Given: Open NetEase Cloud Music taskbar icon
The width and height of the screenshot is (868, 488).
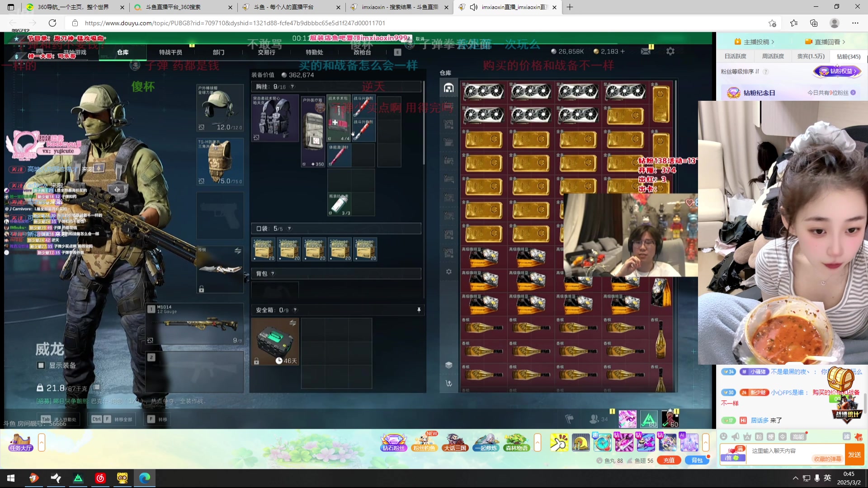Looking at the screenshot, I should pyautogui.click(x=100, y=478).
